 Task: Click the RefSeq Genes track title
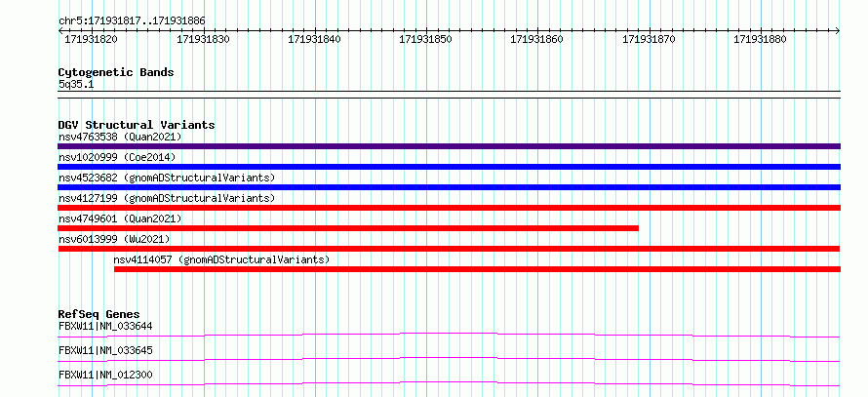(99, 314)
